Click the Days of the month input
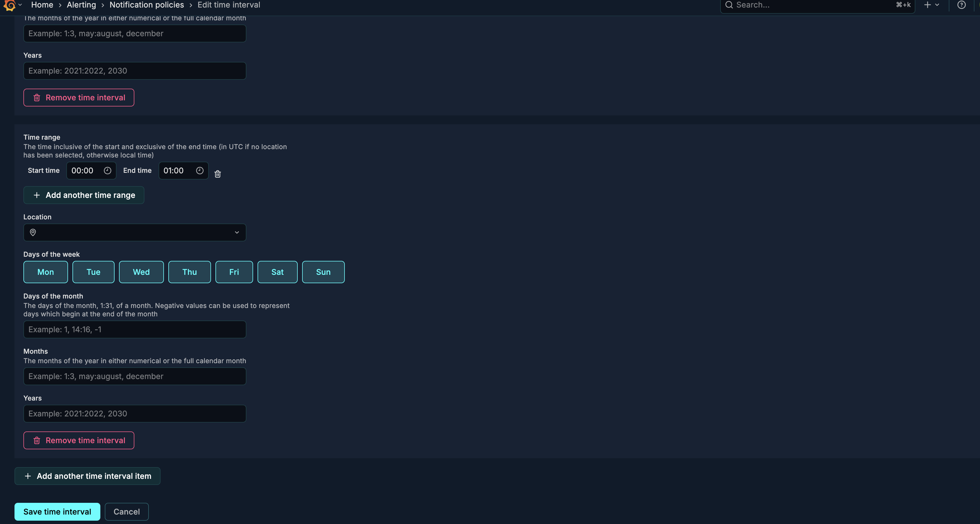The height and width of the screenshot is (524, 980). (135, 329)
